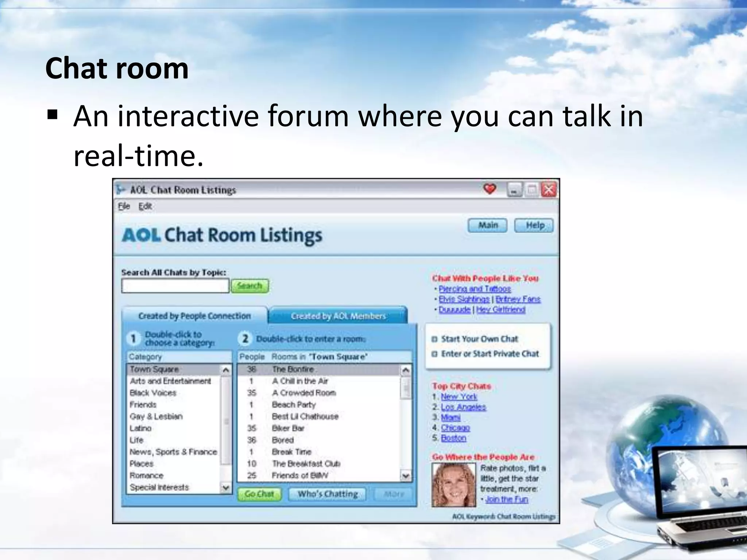Click the room list scrollbar thumb
Viewport: 747px width, 560px height.
406,388
